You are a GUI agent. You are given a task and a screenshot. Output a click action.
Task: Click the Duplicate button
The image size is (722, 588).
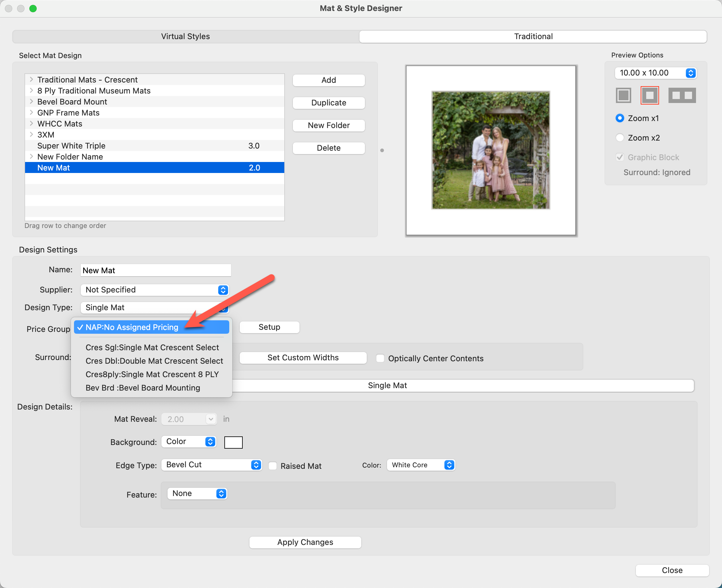[x=328, y=103]
